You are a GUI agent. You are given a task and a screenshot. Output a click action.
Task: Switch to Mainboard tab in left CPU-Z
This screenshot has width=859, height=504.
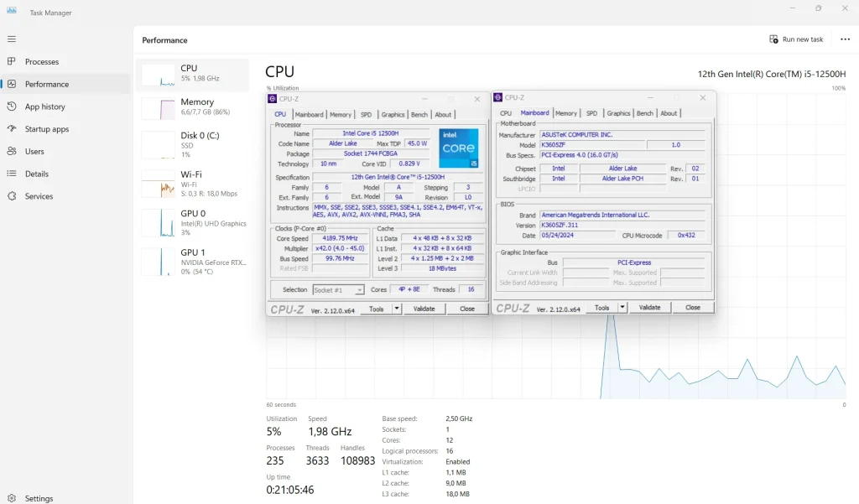tap(309, 115)
